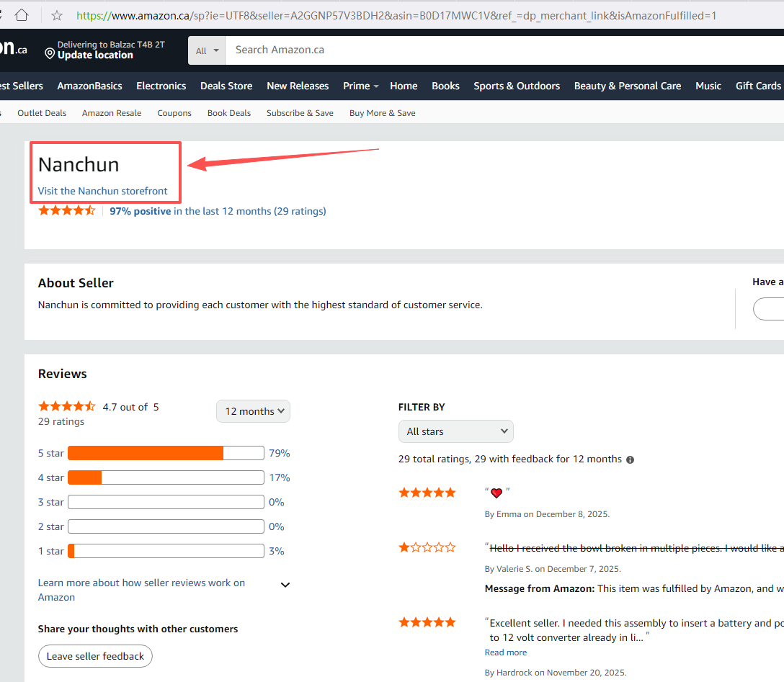The height and width of the screenshot is (682, 784).
Task: Click the browser home icon
Action: (22, 16)
